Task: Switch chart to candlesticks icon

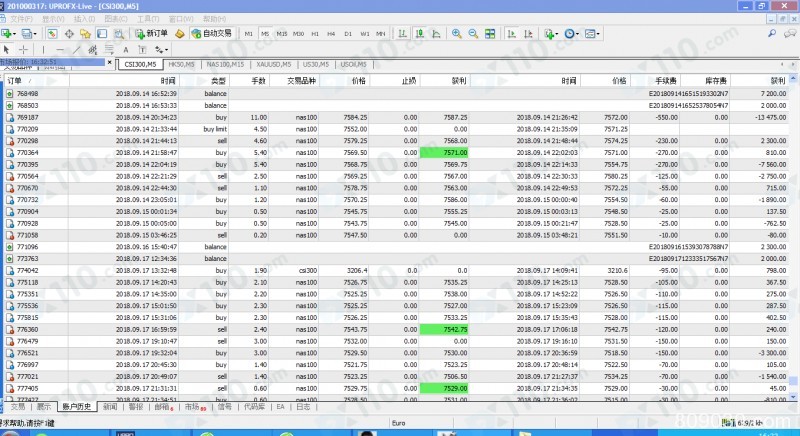Action: (419, 34)
